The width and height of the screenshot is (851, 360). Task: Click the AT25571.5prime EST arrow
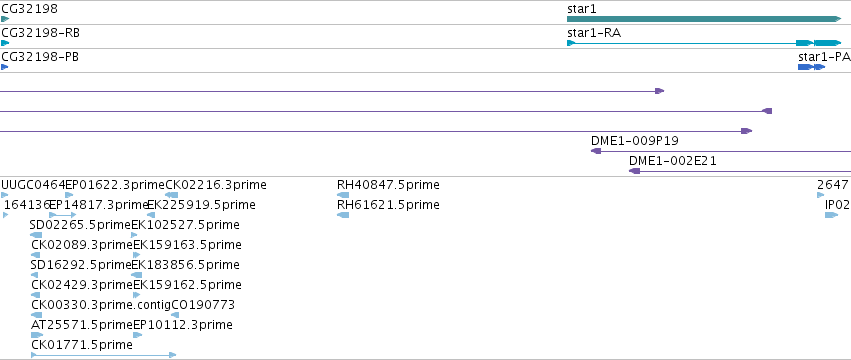[x=37, y=335]
